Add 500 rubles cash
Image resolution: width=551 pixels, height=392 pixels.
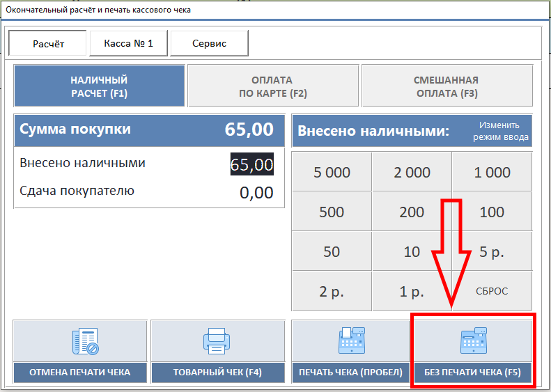click(x=331, y=212)
